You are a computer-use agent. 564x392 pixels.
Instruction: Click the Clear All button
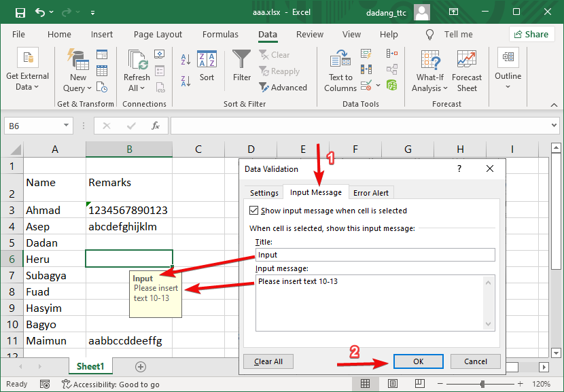[268, 361]
